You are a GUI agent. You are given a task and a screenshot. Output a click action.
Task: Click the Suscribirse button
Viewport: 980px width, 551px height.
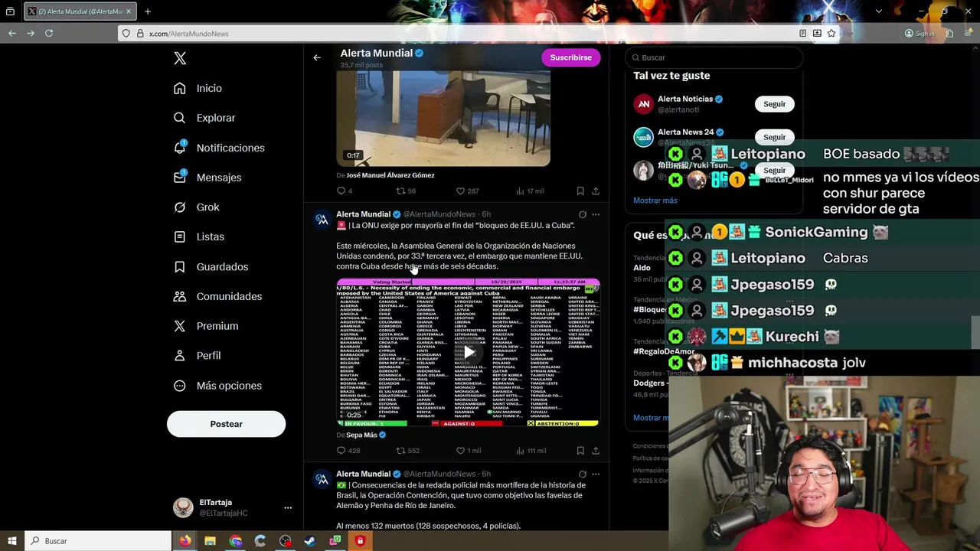pyautogui.click(x=571, y=57)
